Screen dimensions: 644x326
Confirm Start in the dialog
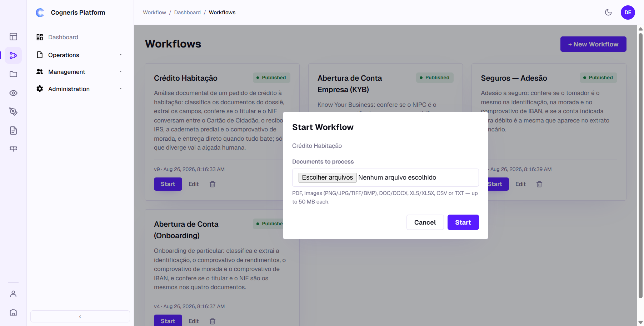pos(463,222)
